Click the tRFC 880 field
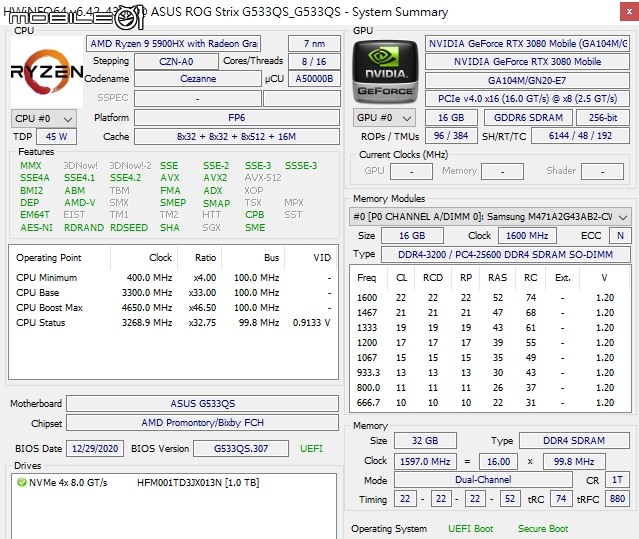This screenshot has height=539, width=639. coord(617,499)
